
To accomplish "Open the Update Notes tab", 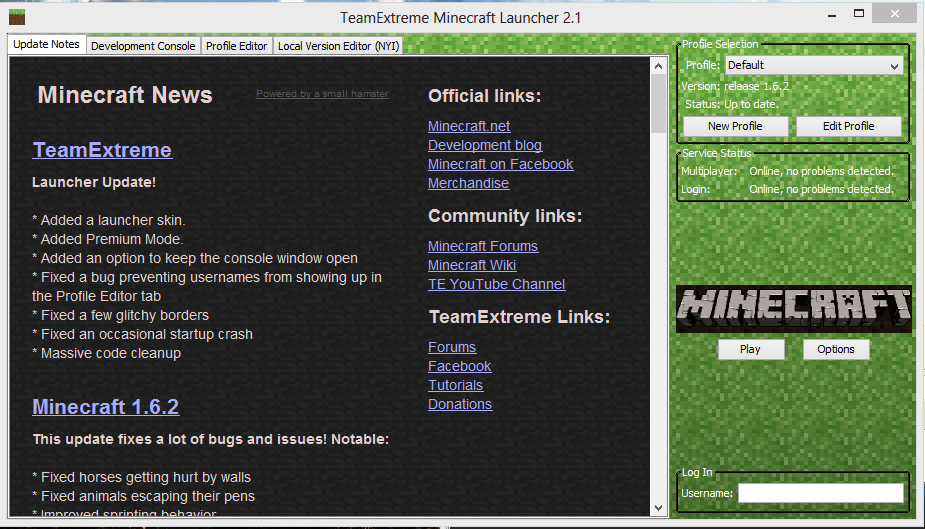I will pos(47,45).
